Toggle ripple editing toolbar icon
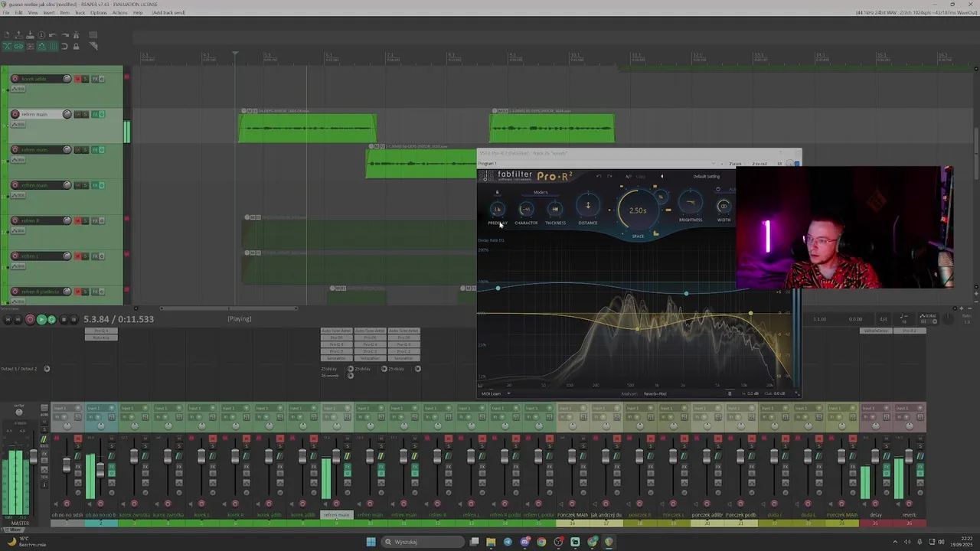980x551 pixels. tap(30, 46)
